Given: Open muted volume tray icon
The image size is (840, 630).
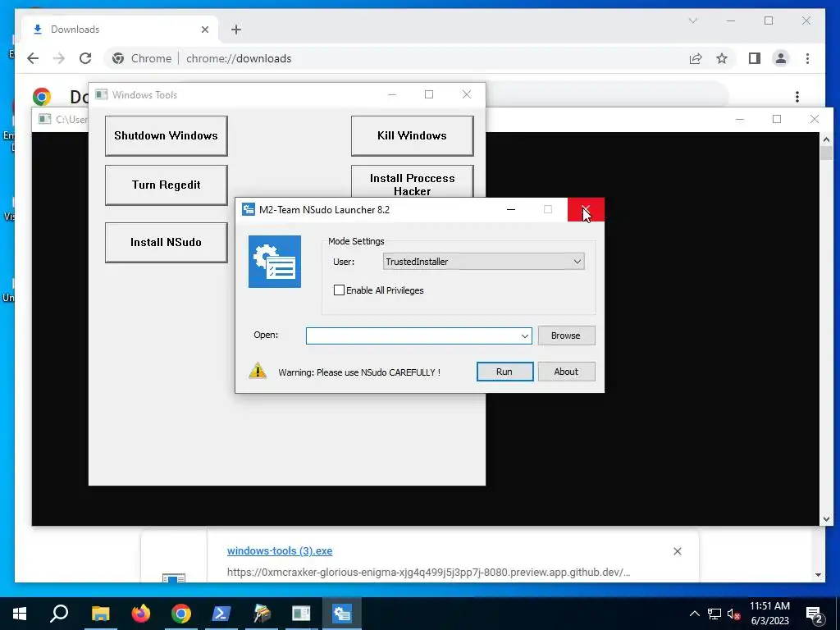Looking at the screenshot, I should tap(734, 614).
